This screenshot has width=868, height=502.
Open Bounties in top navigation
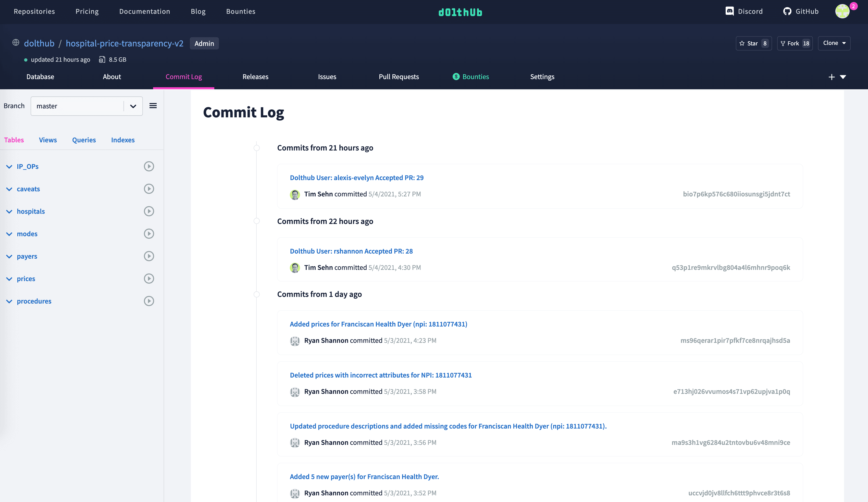click(241, 11)
